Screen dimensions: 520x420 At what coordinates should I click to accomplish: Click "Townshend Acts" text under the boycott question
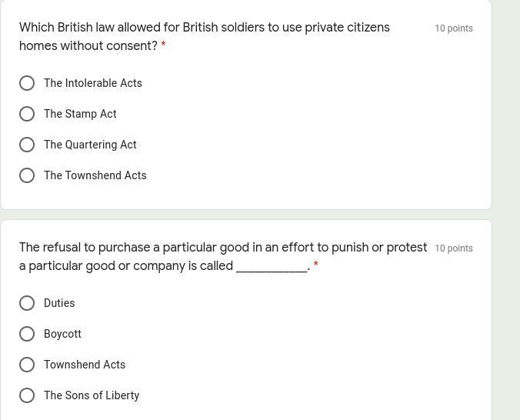point(85,365)
